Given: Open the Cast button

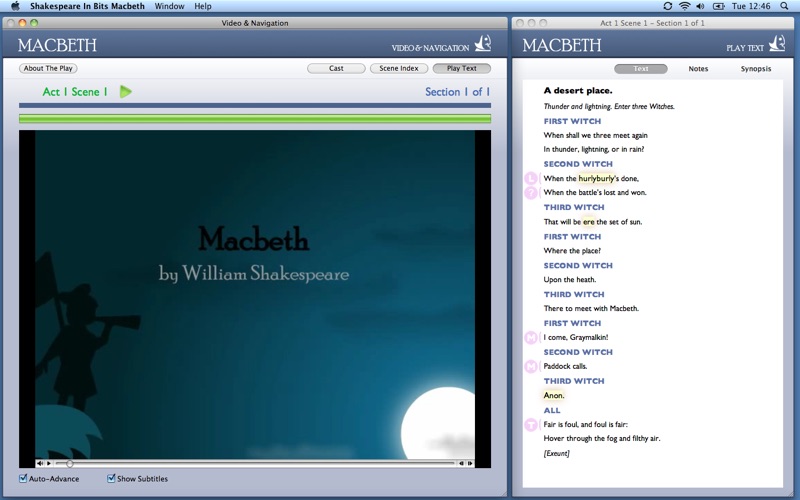Looking at the screenshot, I should click(336, 68).
